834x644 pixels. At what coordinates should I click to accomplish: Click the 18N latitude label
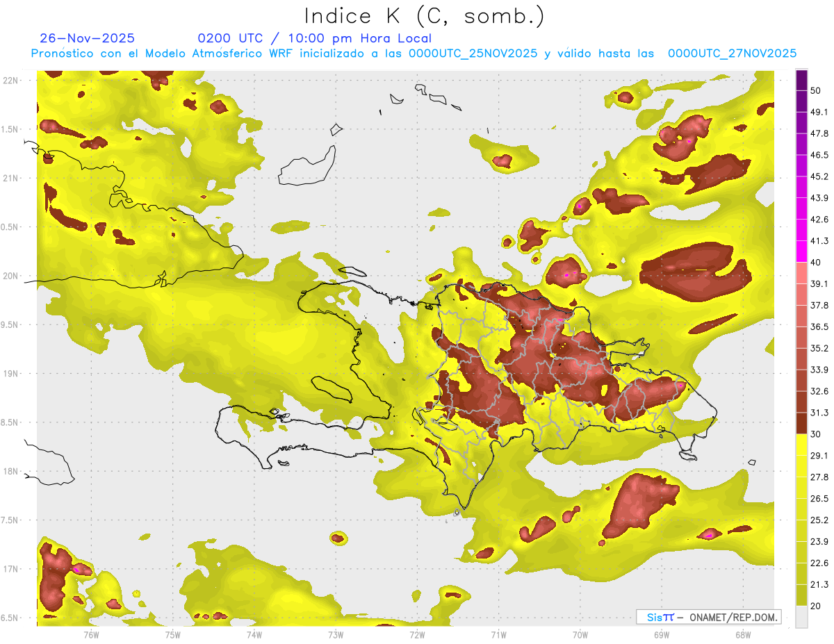pos(10,472)
